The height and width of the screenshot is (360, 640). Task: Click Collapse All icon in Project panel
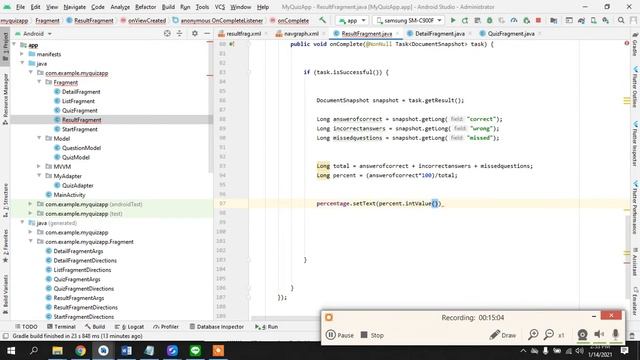tap(179, 33)
